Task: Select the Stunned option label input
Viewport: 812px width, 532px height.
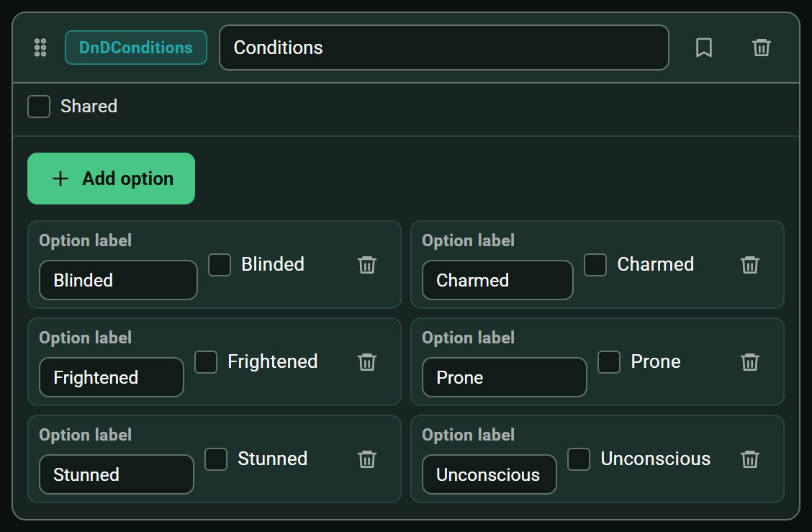Action: (x=117, y=474)
